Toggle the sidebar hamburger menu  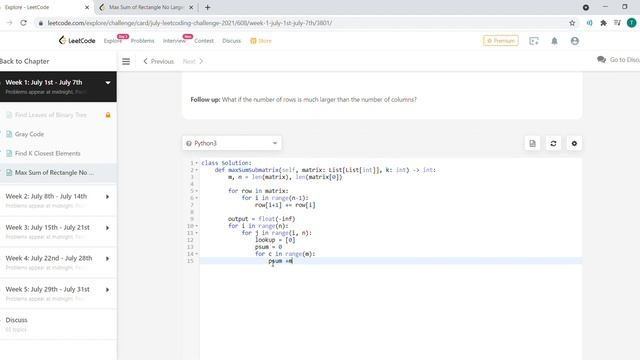pos(126,61)
